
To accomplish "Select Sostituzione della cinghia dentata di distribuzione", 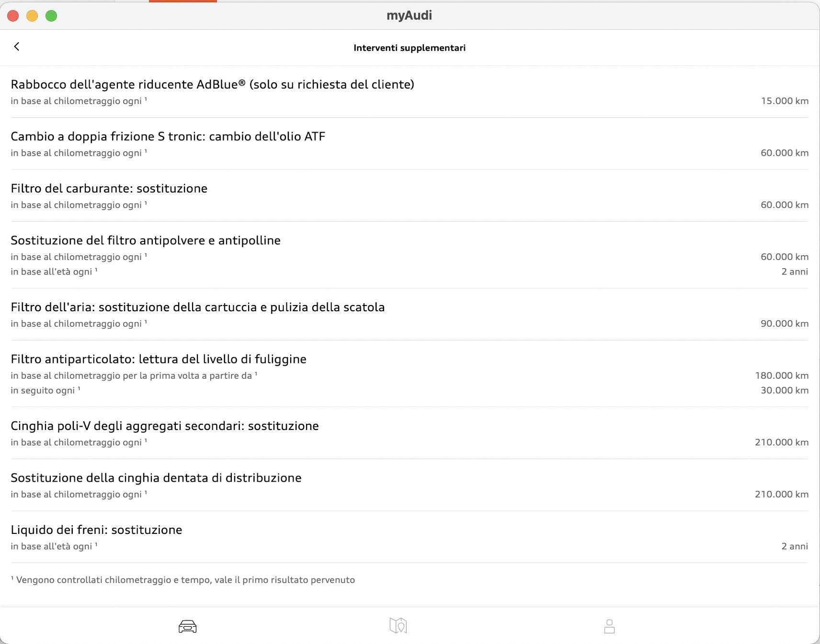I will (410, 485).
